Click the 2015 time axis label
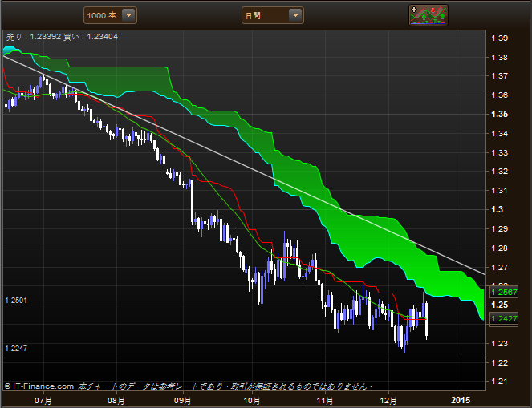The height and width of the screenshot is (408, 532). [461, 400]
